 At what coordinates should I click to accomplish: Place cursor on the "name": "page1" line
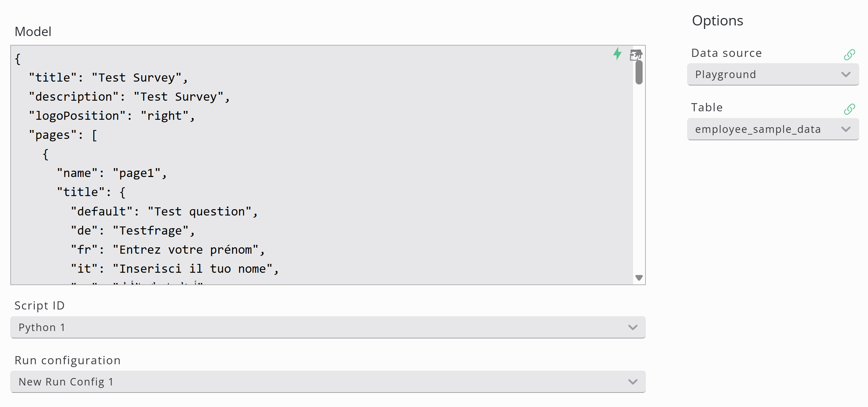[x=112, y=173]
